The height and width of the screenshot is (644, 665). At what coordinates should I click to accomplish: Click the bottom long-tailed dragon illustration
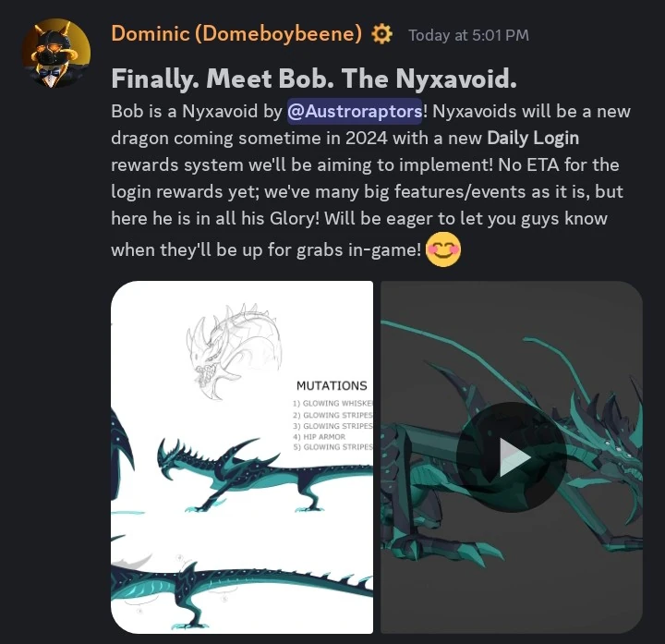pos(242,592)
